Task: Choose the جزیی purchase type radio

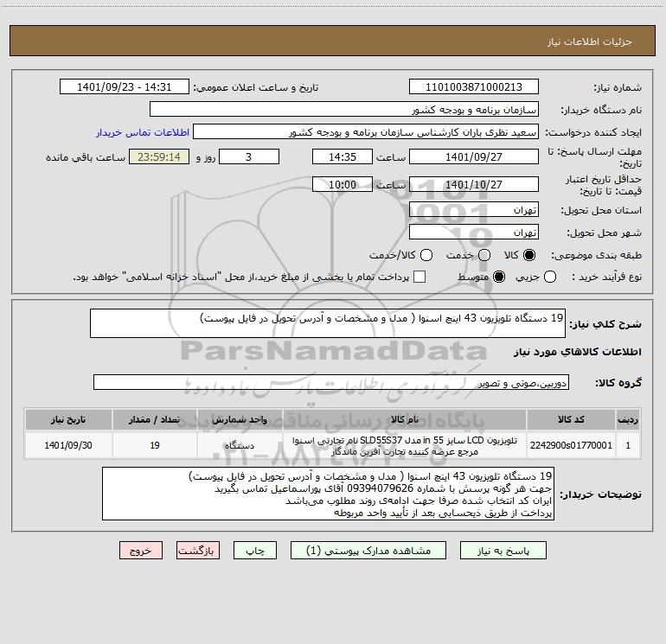Action: click(549, 277)
